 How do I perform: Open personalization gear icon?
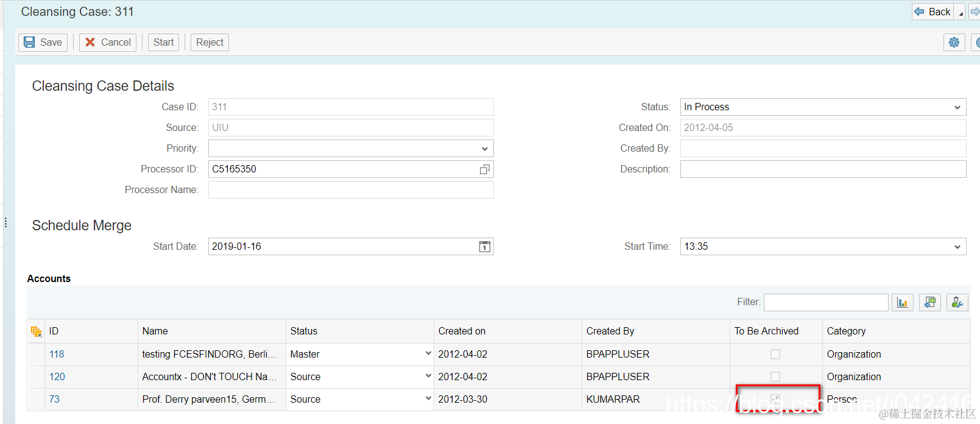[x=954, y=42]
